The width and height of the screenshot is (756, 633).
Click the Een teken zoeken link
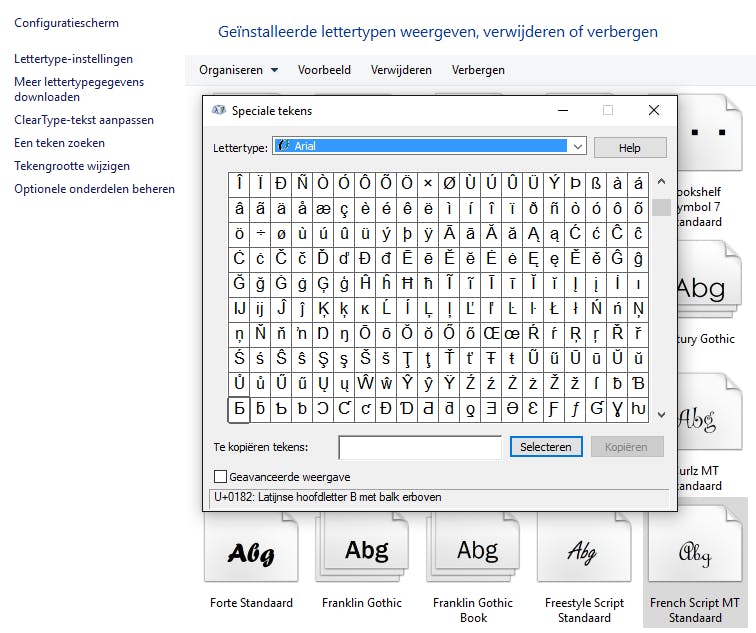click(x=59, y=143)
